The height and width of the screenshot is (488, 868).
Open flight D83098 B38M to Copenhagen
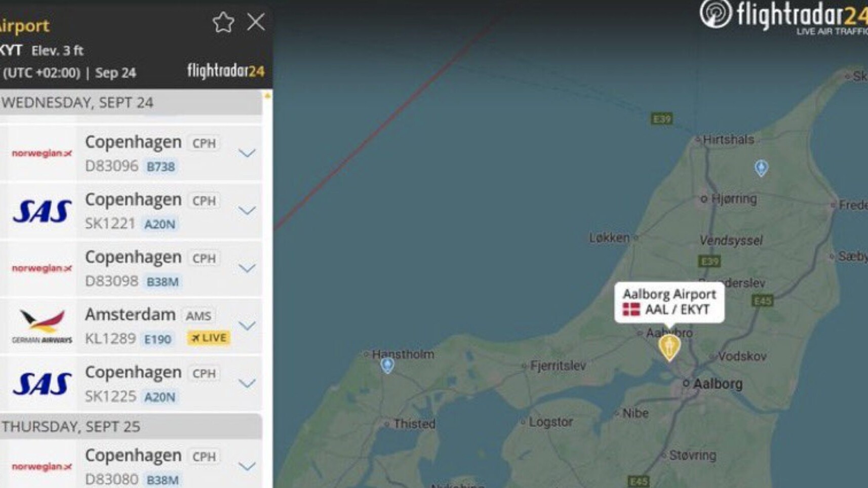131,269
